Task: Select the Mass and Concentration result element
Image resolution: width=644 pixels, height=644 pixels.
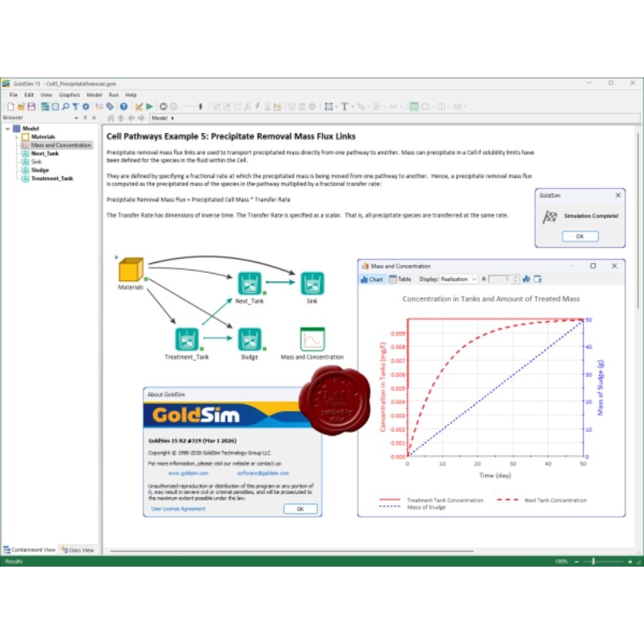Action: point(313,339)
